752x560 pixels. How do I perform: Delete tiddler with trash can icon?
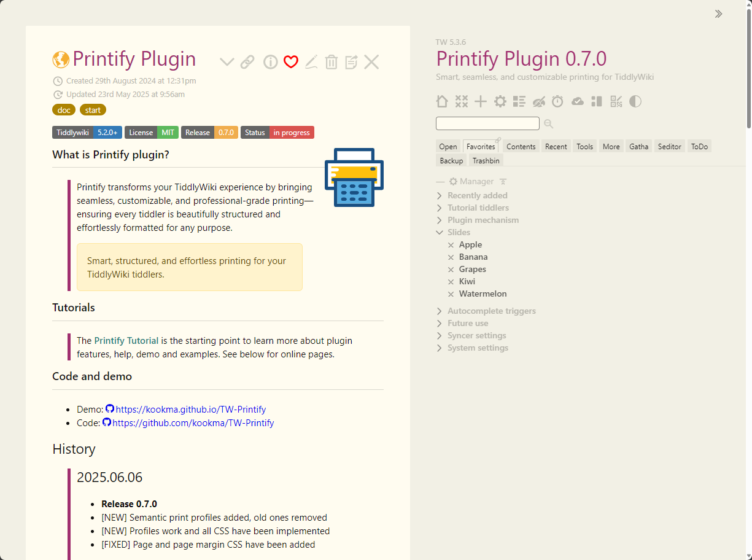(x=331, y=61)
